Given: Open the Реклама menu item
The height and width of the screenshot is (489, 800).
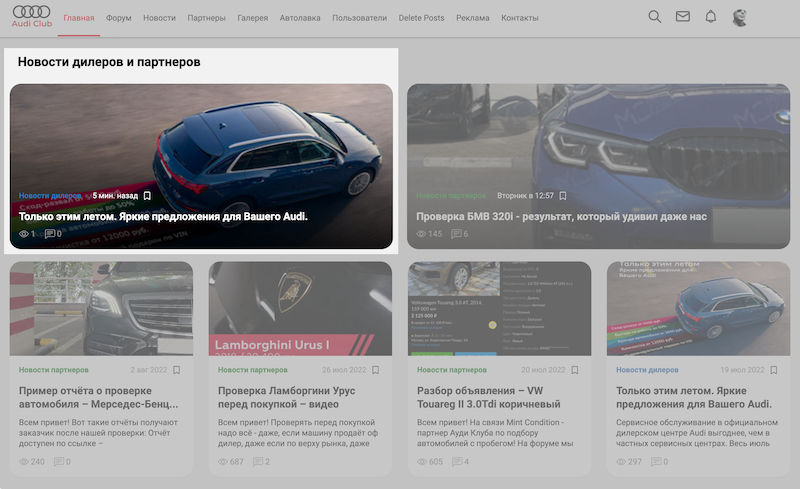Looking at the screenshot, I should tap(472, 18).
